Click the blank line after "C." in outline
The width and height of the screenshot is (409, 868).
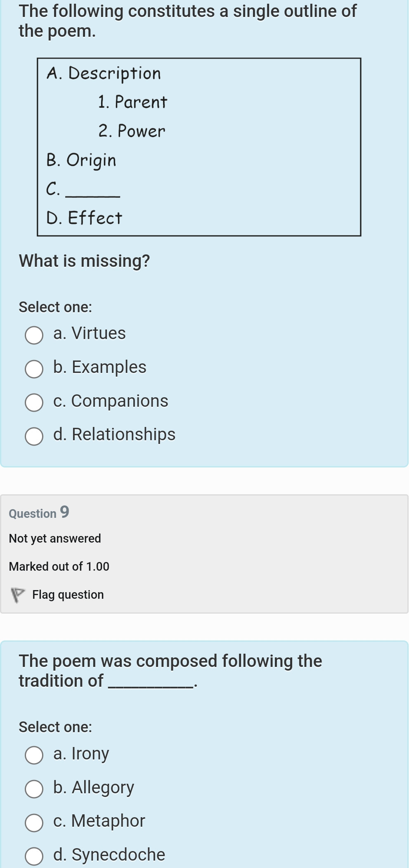point(93,193)
